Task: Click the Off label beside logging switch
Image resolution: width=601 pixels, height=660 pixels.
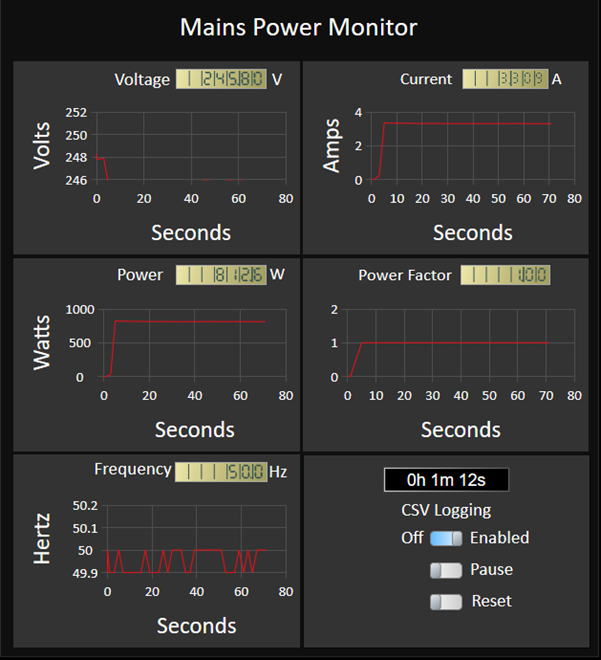Action: 412,538
